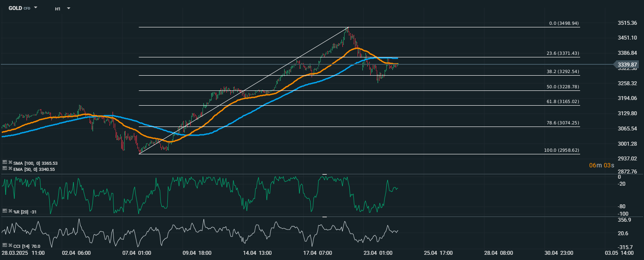644x260 pixels.
Task: Expand the H1 timeframe dropdown
Action: (x=69, y=8)
